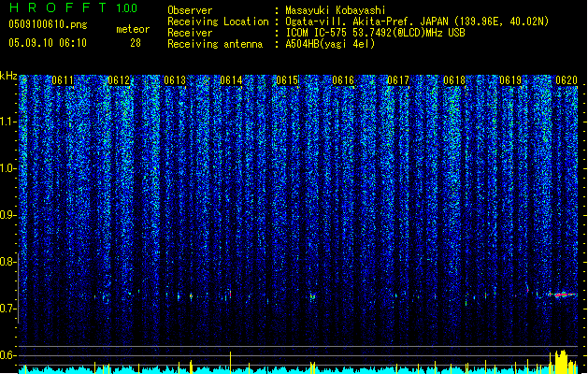The image size is (588, 374).
Task: Click the 0614 time marker
Action: point(231,80)
